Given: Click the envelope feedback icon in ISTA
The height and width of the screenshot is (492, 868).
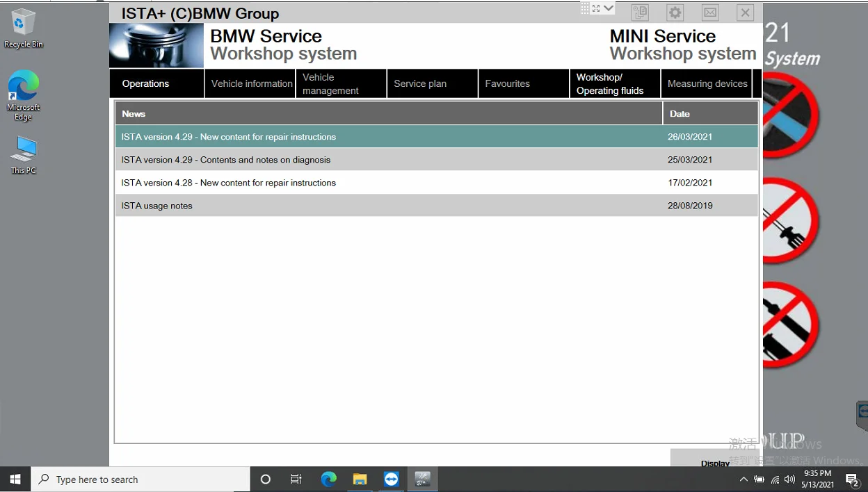Looking at the screenshot, I should point(710,13).
